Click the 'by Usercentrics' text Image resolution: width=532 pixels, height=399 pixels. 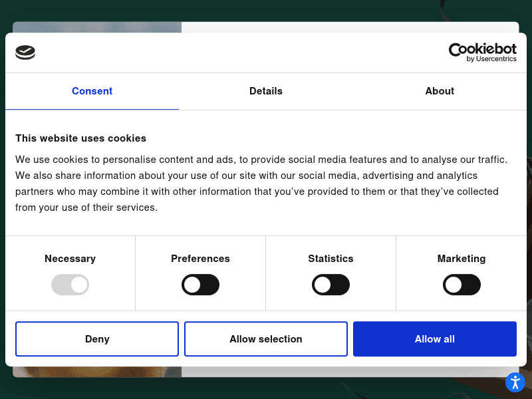click(x=491, y=59)
